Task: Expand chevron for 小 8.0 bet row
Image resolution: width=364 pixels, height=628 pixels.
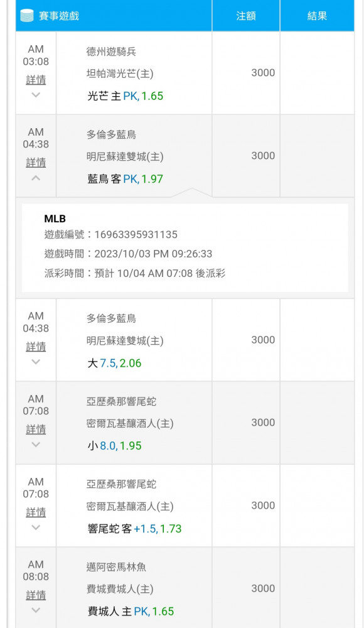Action: 36,445
